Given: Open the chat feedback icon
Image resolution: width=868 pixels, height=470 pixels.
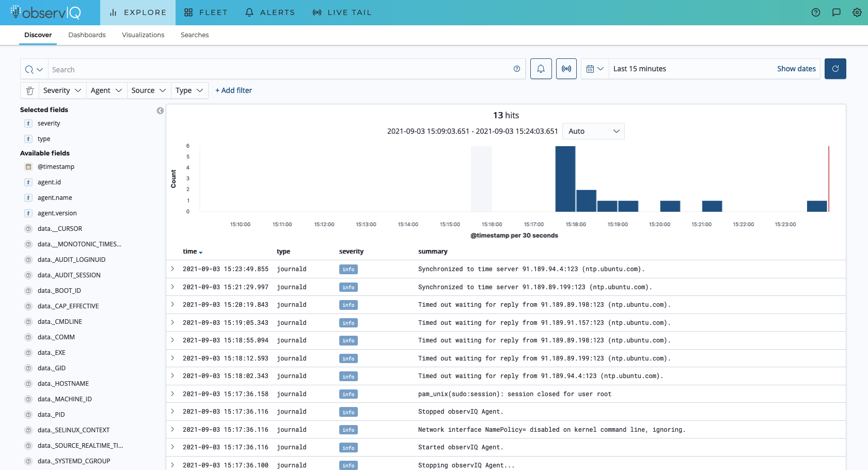Looking at the screenshot, I should 837,12.
